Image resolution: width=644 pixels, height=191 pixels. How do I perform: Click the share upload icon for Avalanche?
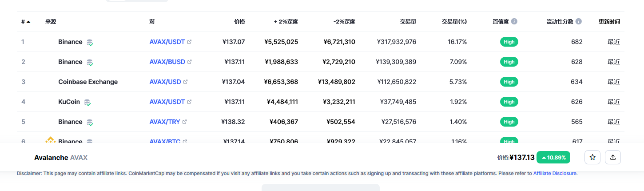(x=613, y=157)
